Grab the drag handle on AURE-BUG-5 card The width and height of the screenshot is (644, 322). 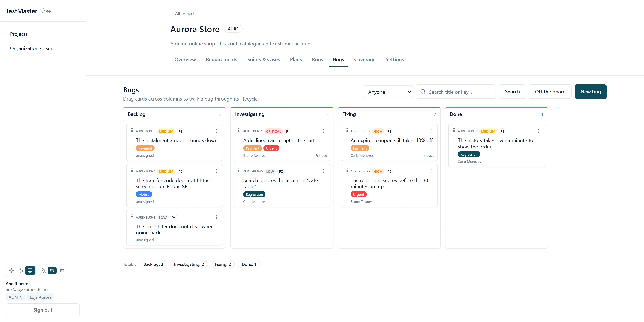(x=239, y=170)
